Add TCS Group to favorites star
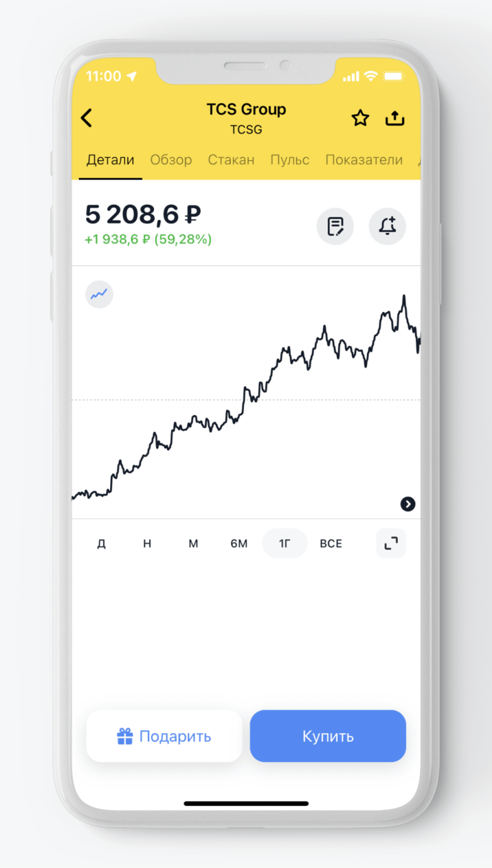The image size is (492, 868). (360, 118)
